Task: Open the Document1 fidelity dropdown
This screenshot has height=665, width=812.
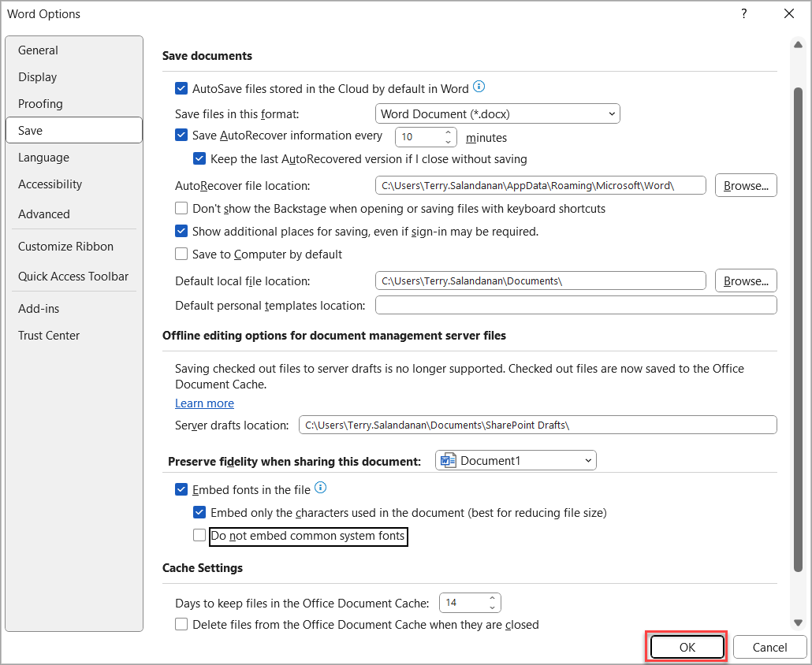Action: [516, 460]
